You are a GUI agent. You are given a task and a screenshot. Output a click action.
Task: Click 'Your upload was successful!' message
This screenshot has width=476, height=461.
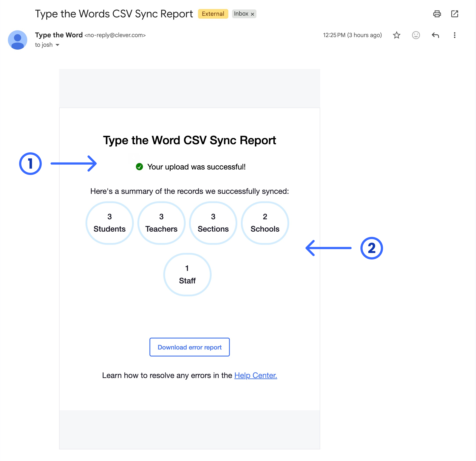click(x=196, y=167)
